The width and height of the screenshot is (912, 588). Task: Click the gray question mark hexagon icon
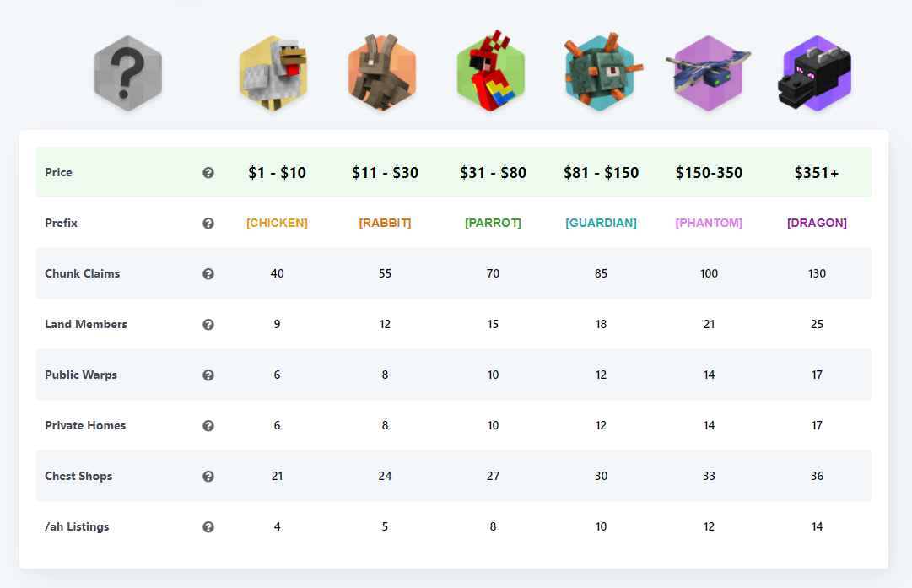click(x=128, y=73)
